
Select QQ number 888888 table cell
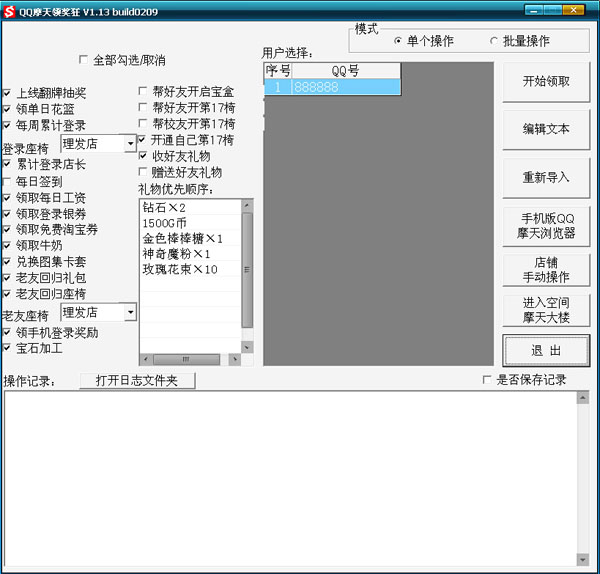(x=346, y=87)
